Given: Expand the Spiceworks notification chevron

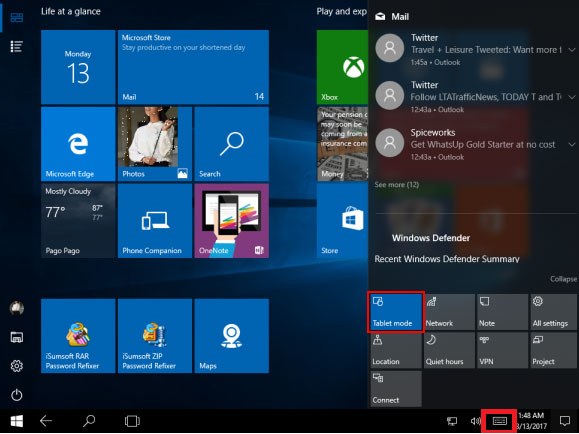Looking at the screenshot, I should tap(572, 144).
